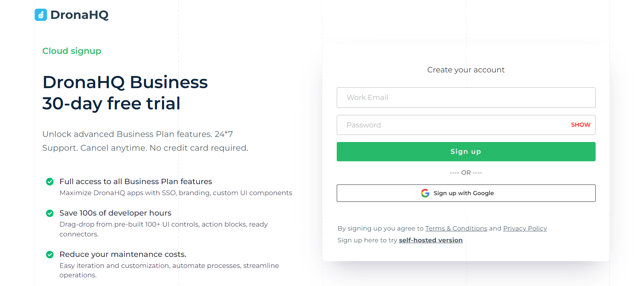Click the Create your account heading
The height and width of the screenshot is (286, 644).
466,70
